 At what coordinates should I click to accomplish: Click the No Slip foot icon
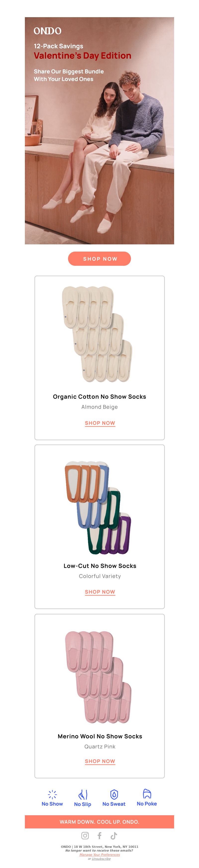83,795
